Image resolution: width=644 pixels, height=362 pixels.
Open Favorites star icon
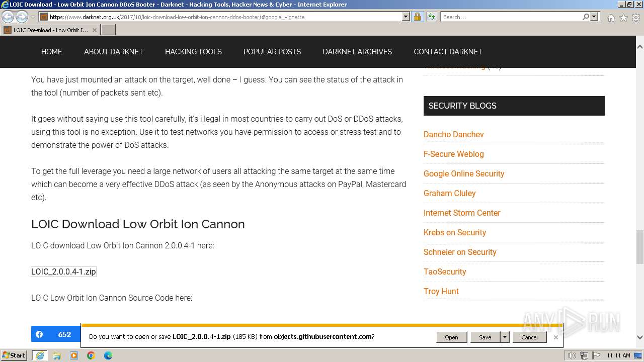tap(623, 18)
